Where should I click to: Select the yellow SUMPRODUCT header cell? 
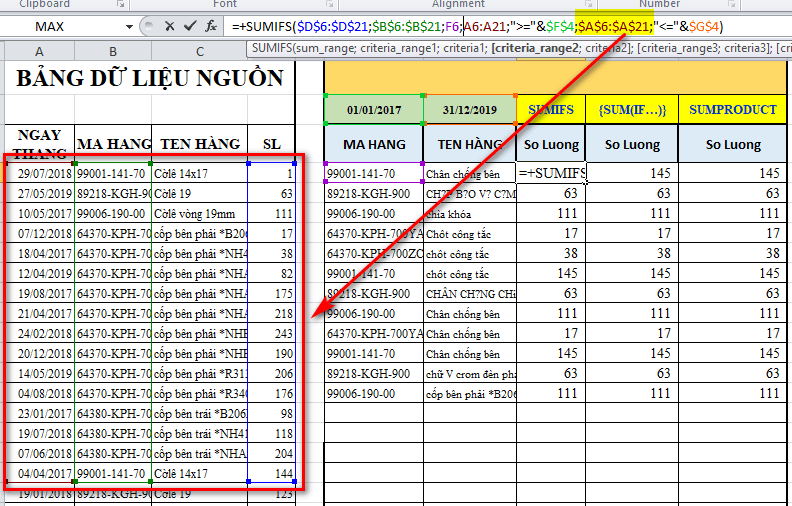(x=732, y=110)
